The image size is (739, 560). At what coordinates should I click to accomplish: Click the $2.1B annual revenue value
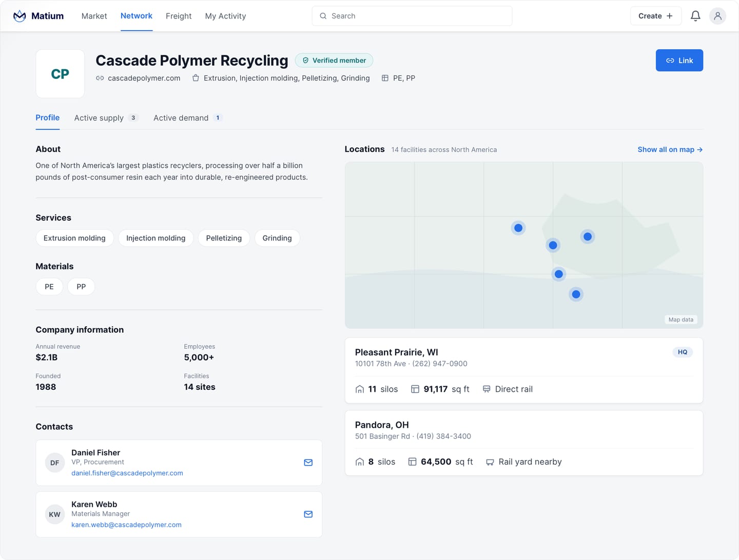tap(47, 357)
